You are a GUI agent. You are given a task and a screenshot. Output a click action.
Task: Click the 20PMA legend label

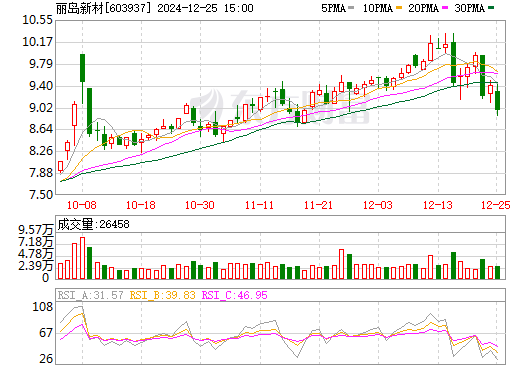click(x=423, y=8)
